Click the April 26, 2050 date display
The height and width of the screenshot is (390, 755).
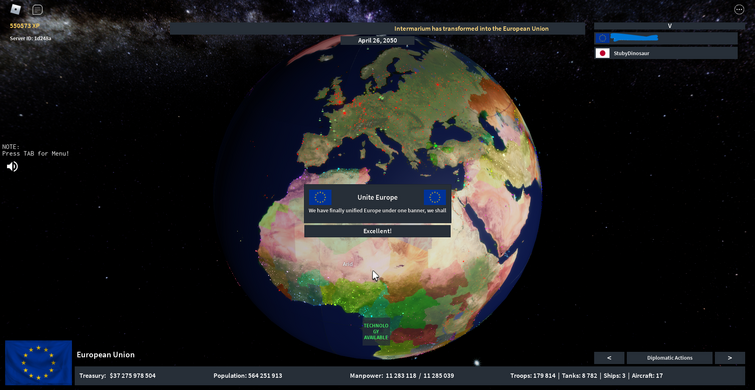(x=378, y=40)
